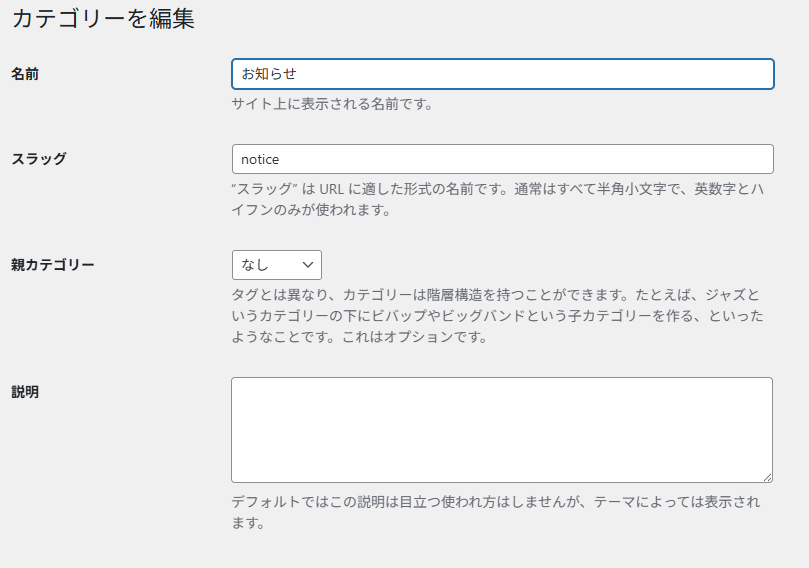809x568 pixels.
Task: Click the word notice in the slug box
Action: tap(260, 159)
